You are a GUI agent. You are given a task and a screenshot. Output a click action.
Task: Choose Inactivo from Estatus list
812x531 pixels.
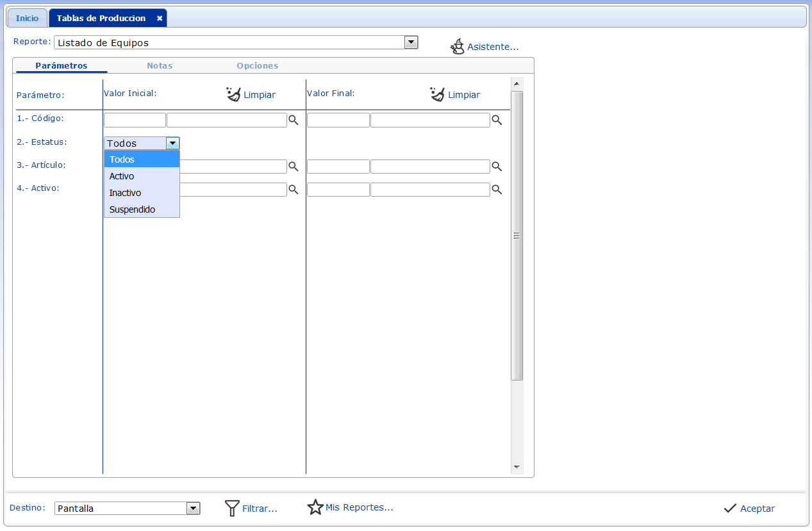point(142,193)
